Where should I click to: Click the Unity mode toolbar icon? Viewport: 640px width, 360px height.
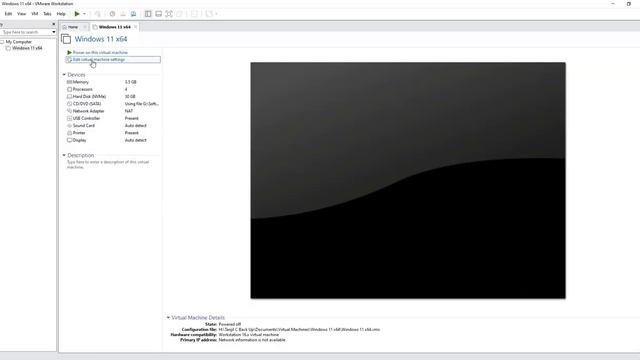[179, 14]
